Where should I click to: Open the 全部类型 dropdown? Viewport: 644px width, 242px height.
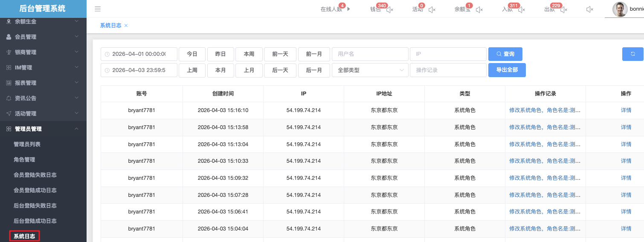[x=370, y=70]
